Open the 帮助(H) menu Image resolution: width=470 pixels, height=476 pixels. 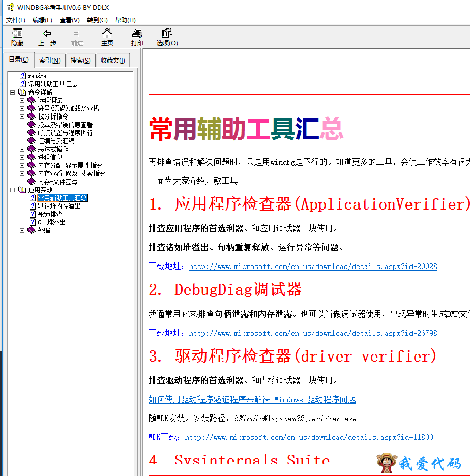125,20
